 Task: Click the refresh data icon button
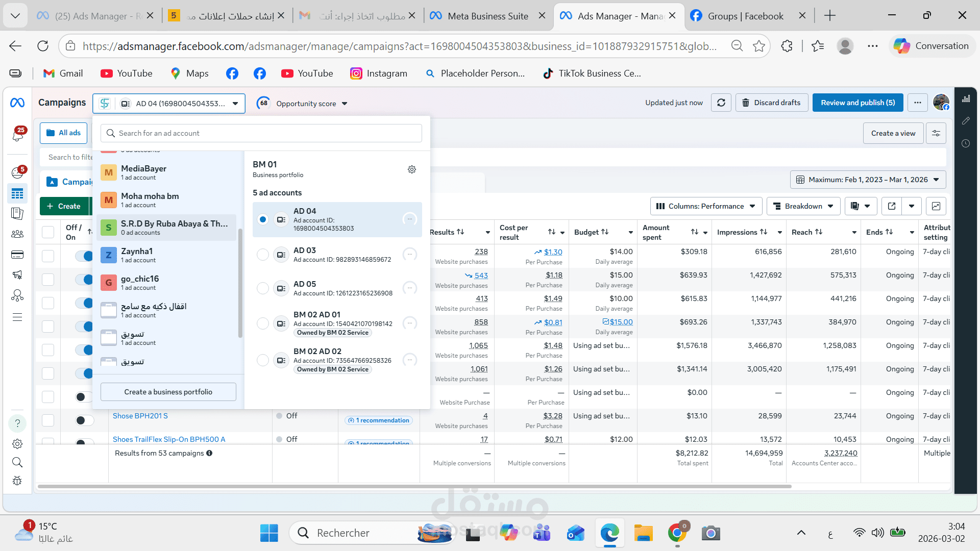click(721, 103)
